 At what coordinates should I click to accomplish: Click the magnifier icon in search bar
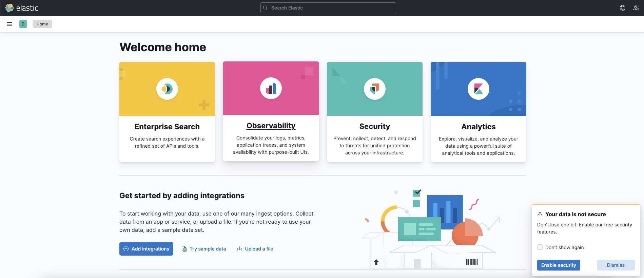266,8
